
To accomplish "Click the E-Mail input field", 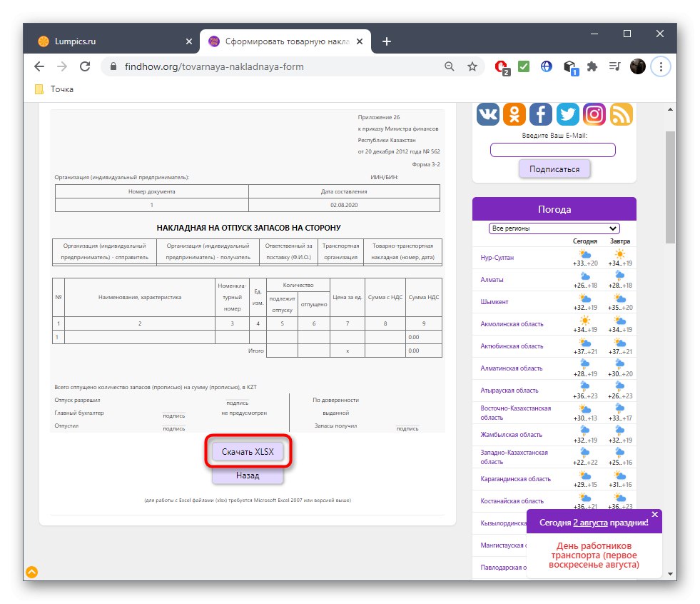I will tap(552, 149).
